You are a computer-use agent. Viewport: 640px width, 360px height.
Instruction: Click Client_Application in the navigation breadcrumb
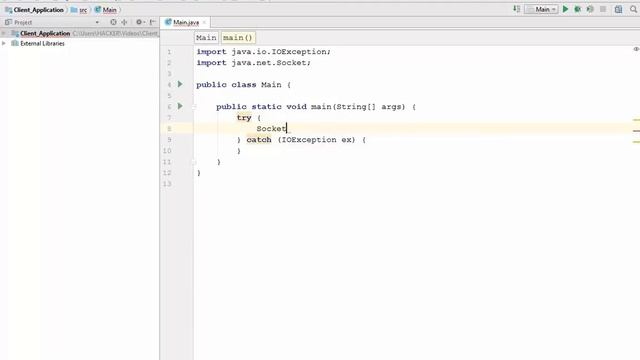point(39,9)
